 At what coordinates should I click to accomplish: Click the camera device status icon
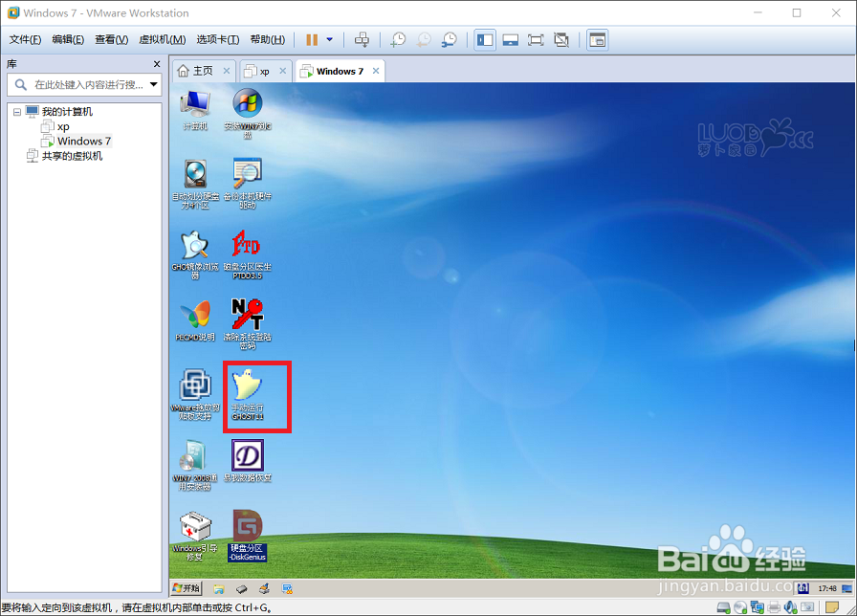pyautogui.click(x=807, y=607)
